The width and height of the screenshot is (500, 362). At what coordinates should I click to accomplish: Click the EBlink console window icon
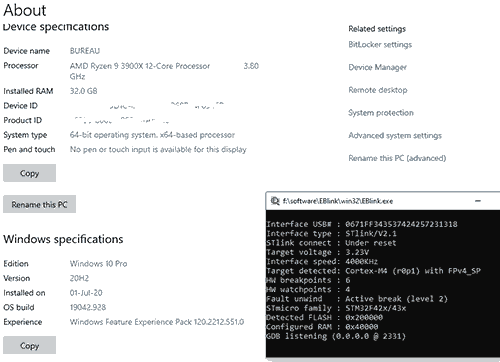(275, 201)
